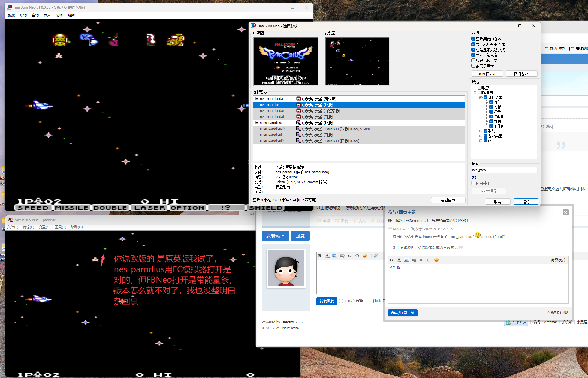Collapse the 基板类型 tree node
This screenshot has height=378, width=588.
tap(481, 97)
